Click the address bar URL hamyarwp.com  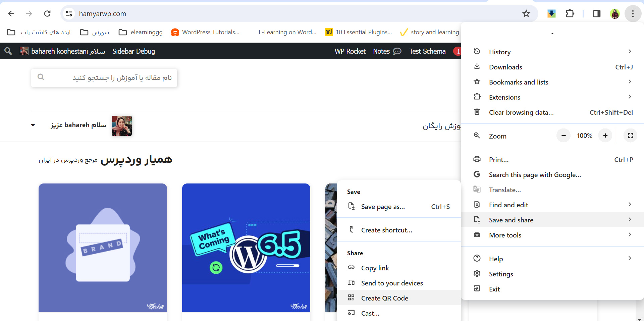click(x=103, y=13)
